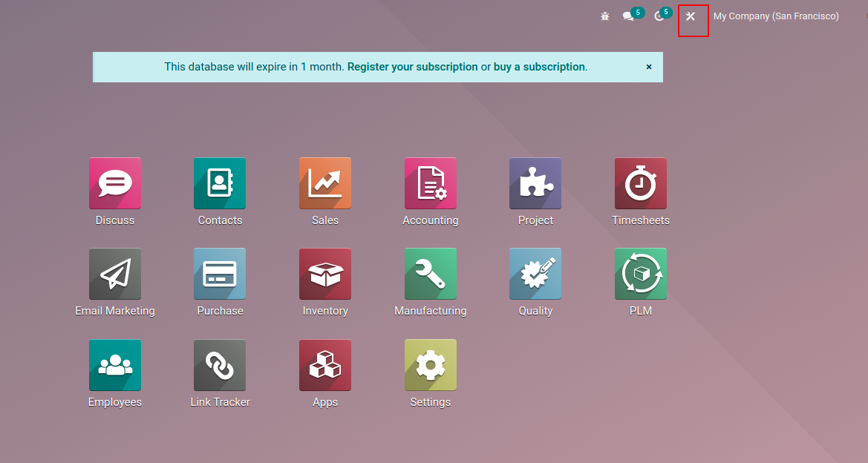Open the PLM app

(641, 274)
